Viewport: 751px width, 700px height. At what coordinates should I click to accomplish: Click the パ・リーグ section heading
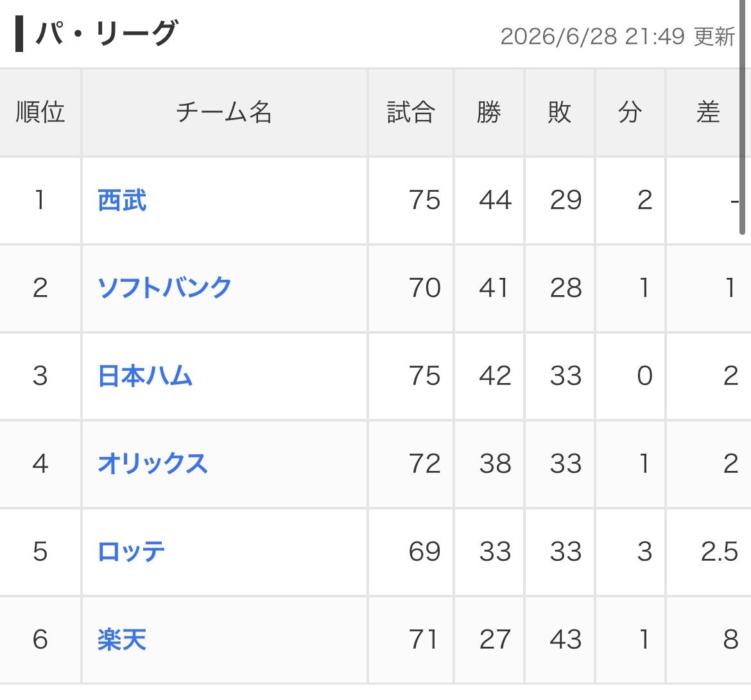tap(107, 33)
